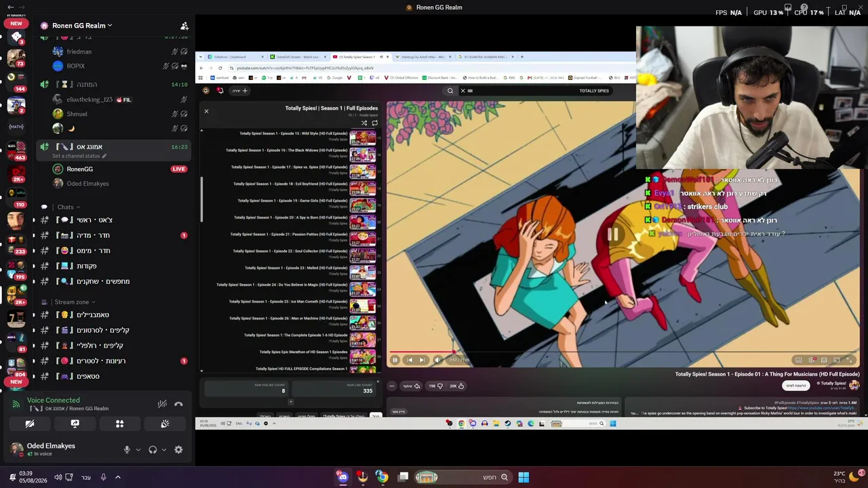Viewport: 868px width, 488px height.
Task: Open Chrome from the Windows taskbar
Action: click(382, 477)
